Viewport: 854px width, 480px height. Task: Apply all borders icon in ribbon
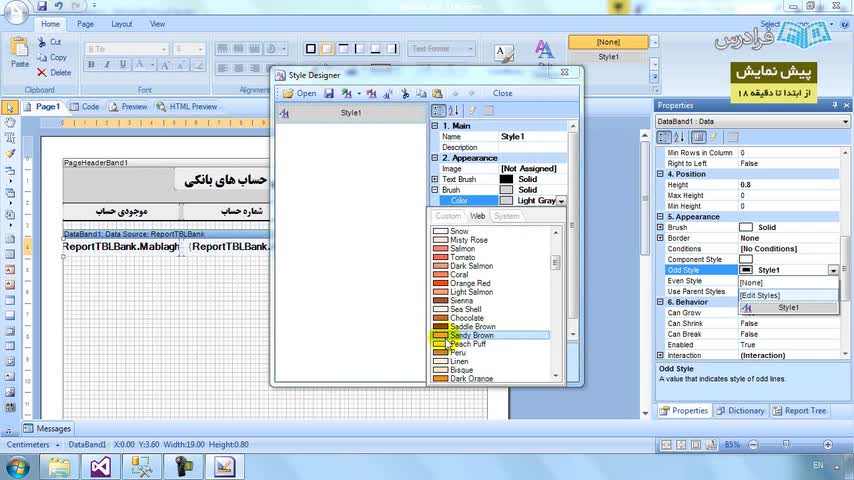(310, 49)
